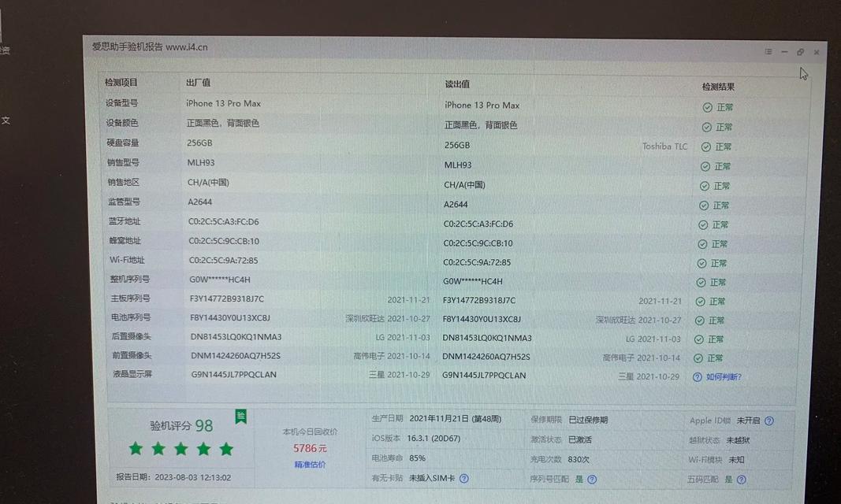The height and width of the screenshot is (504, 841).
Task: Click check icon in 设备型号 result row
Action: [708, 108]
